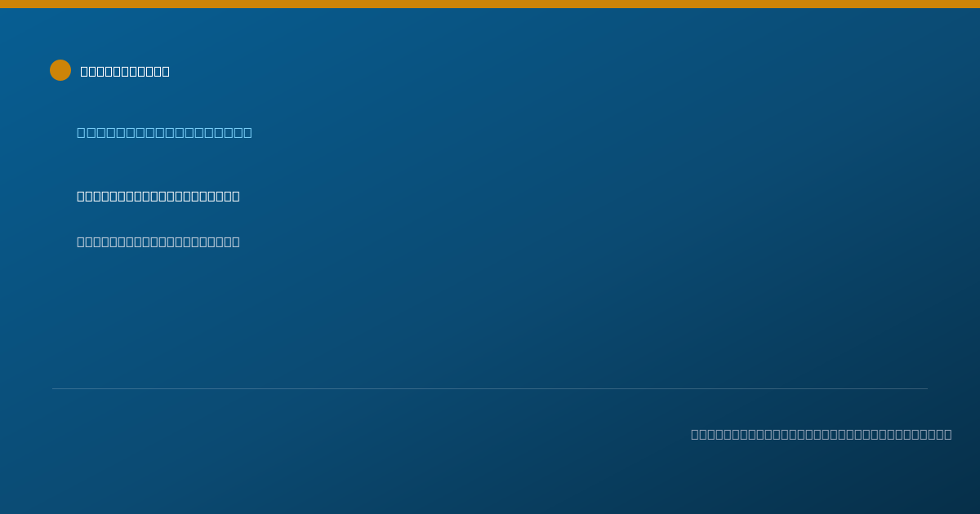Click the right end of the divider line
The height and width of the screenshot is (514, 980).
click(927, 388)
